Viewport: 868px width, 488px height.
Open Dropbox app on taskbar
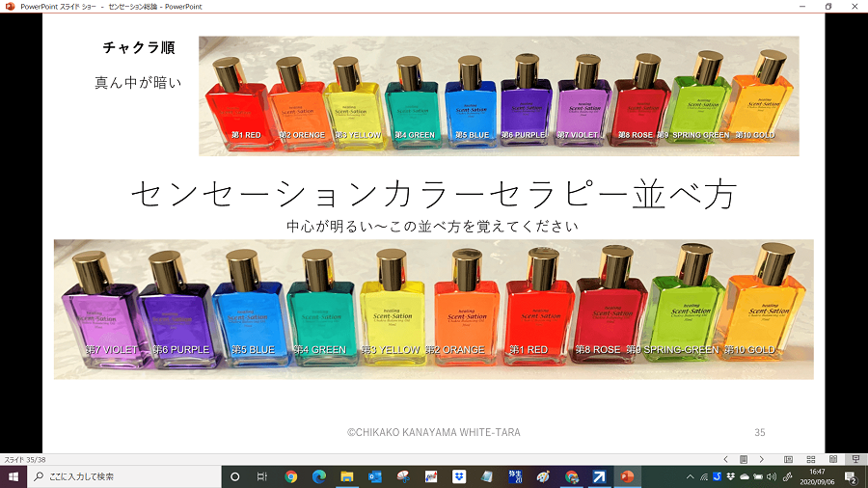459,476
